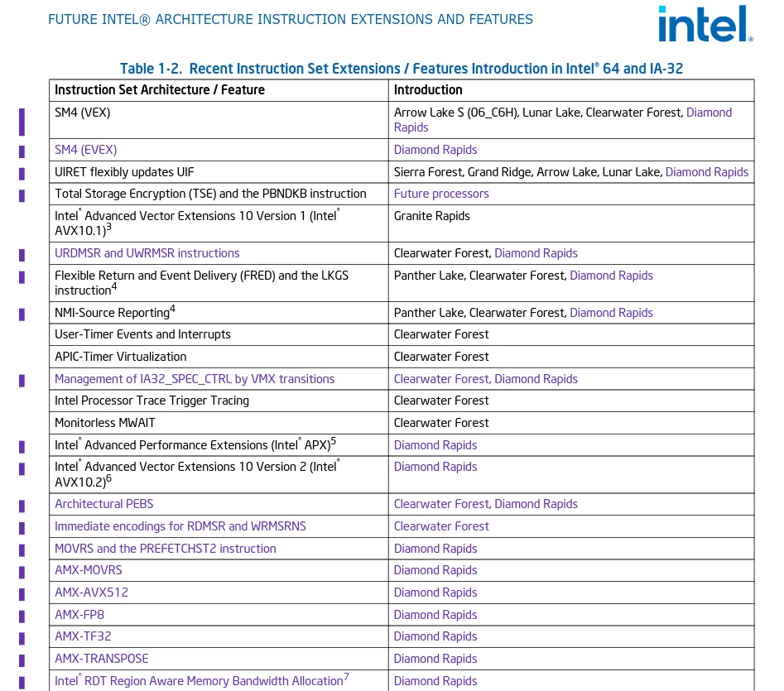Click Management of IA32_SPEC_CTRL by VMX transitions
The image size is (784, 691).
click(x=195, y=379)
